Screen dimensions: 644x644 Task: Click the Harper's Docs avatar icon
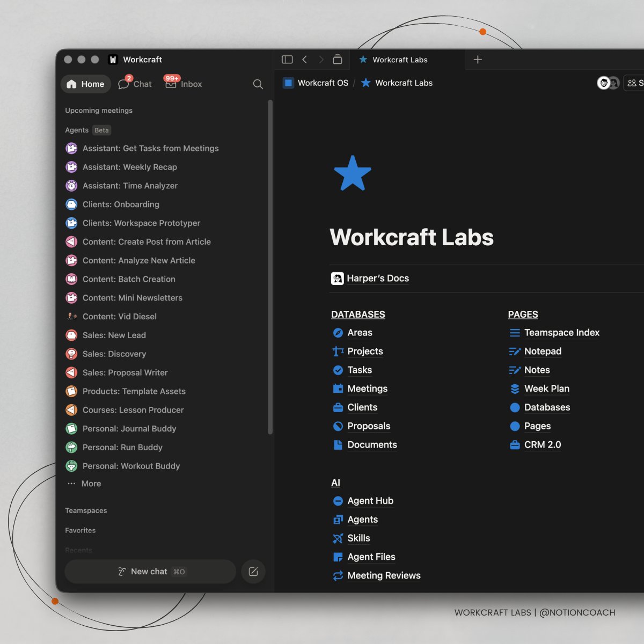click(338, 279)
